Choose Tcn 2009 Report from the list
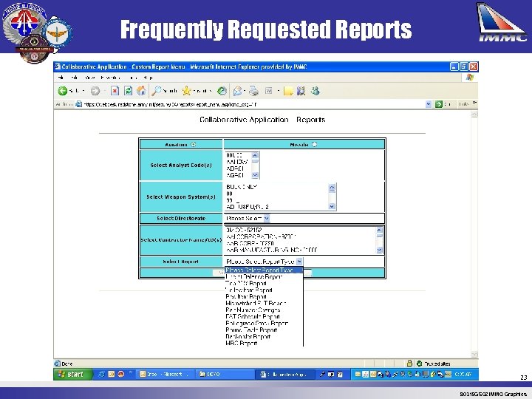 tap(246, 283)
